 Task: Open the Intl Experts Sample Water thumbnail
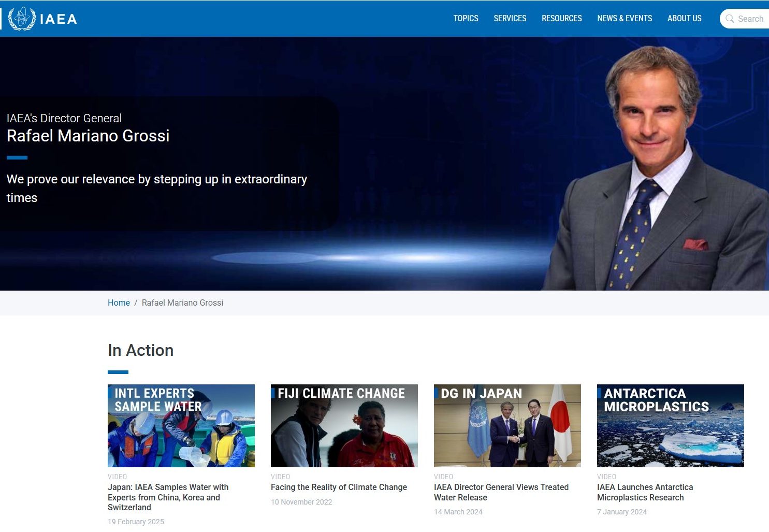(x=181, y=426)
